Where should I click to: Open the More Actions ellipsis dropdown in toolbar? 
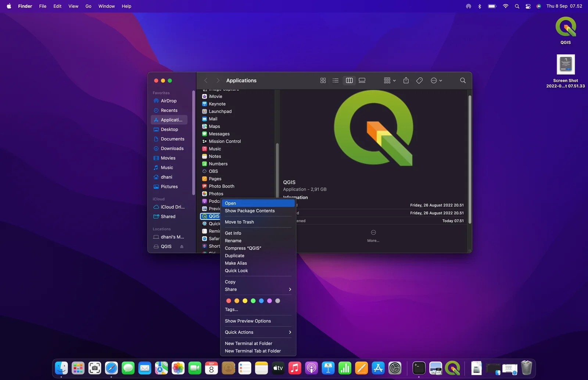pyautogui.click(x=436, y=80)
